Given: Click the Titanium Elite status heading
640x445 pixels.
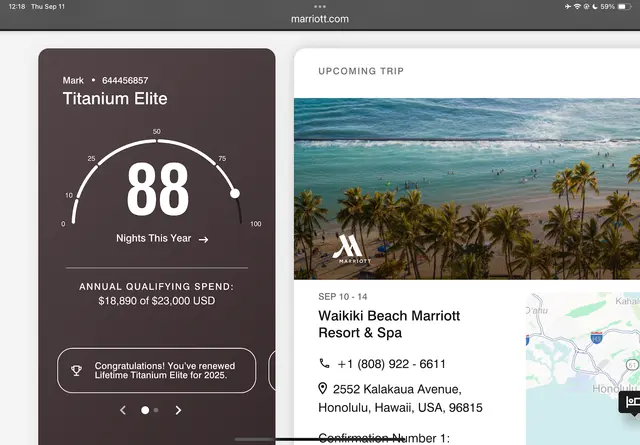Looking at the screenshot, I should click(115, 99).
